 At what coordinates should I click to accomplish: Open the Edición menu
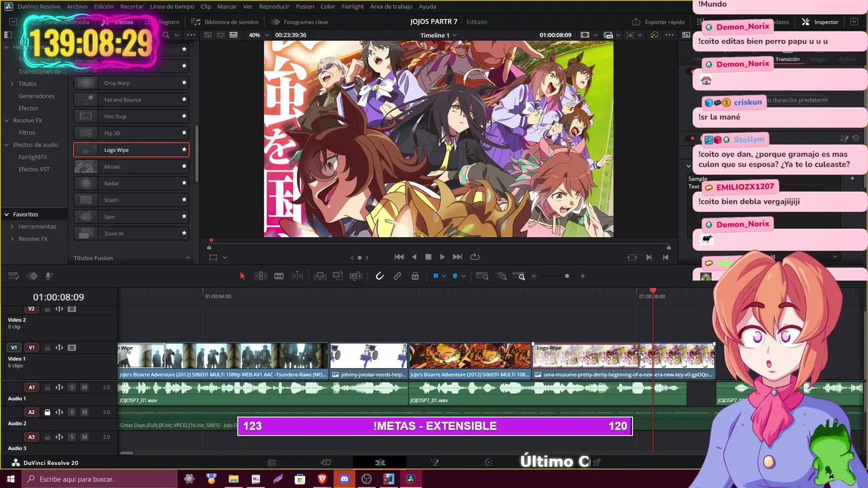coord(104,6)
